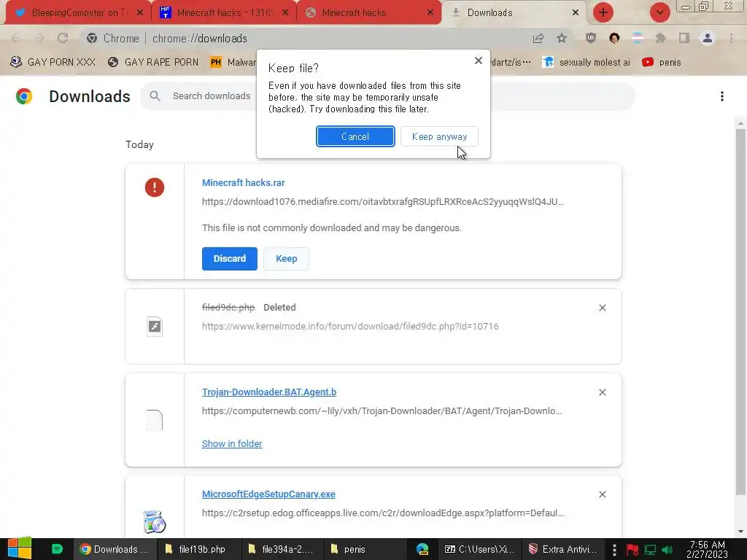Screen dimensions: 747x560
Task: Remove filed9dc.php entry from the list
Action: coord(602,308)
